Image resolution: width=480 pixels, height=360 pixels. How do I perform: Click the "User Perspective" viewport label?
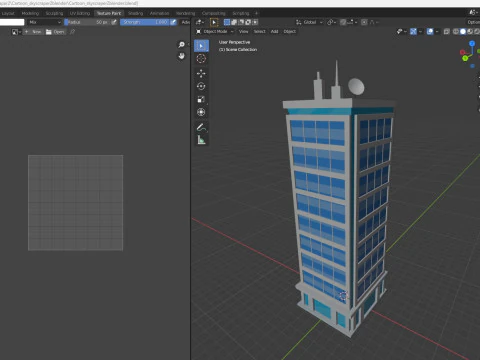point(234,42)
